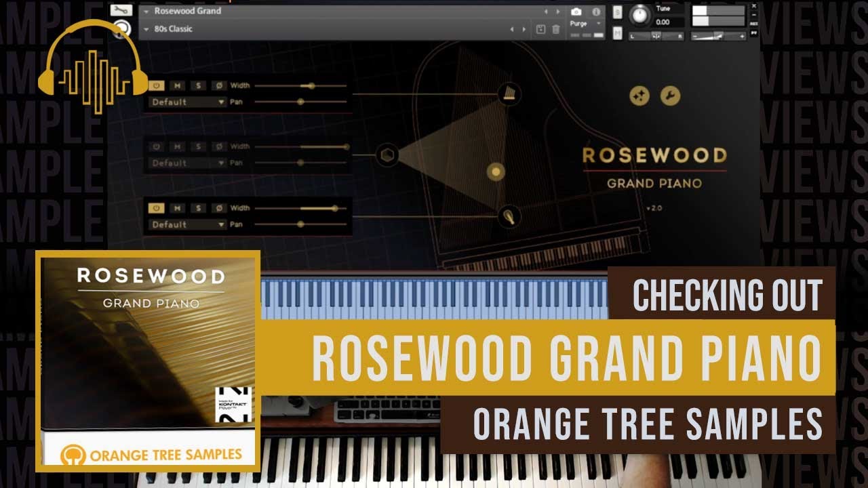Toggle power on the first mic channel
This screenshot has height=488, width=868.
pyautogui.click(x=157, y=85)
